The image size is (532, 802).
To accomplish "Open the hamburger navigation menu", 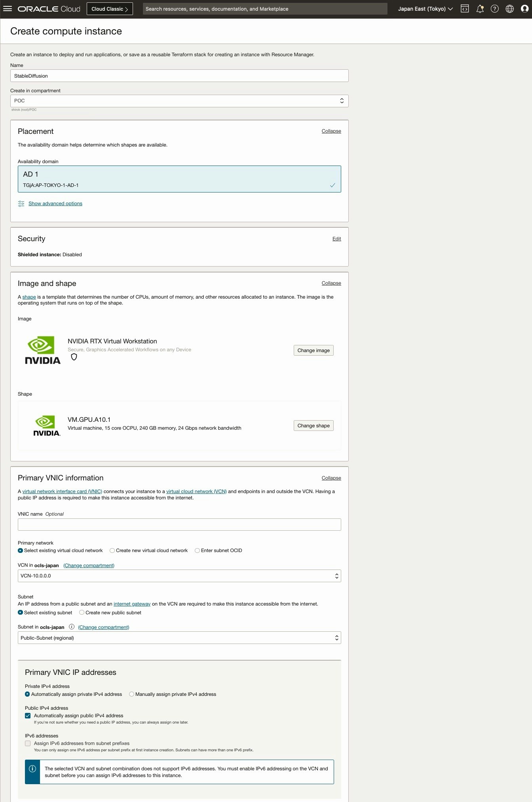I will coord(8,9).
